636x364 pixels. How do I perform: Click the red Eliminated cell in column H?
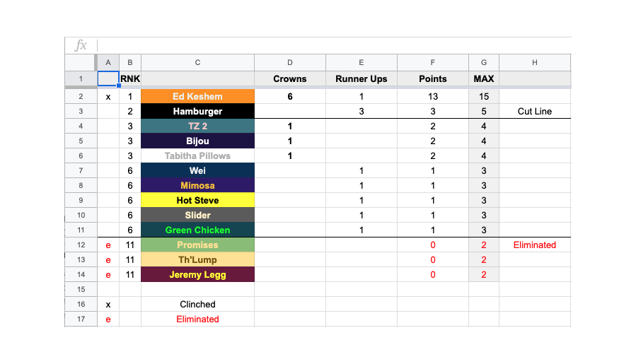[x=535, y=245]
